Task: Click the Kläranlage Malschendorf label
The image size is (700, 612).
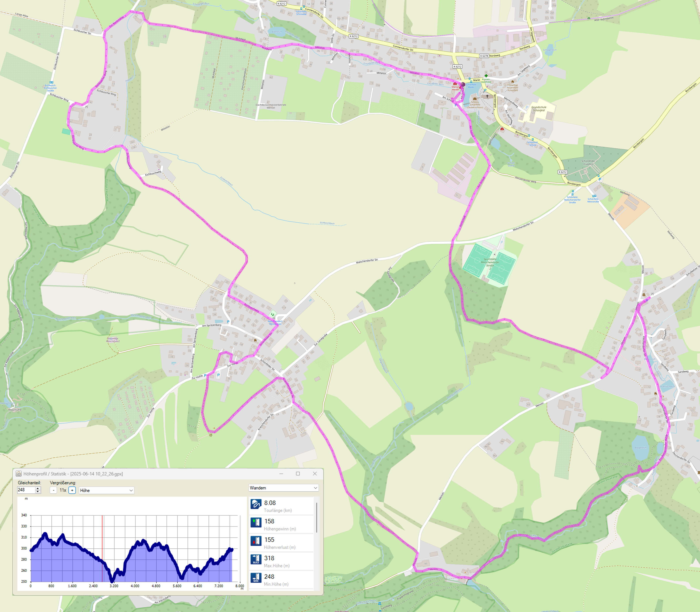Action: coord(113,340)
